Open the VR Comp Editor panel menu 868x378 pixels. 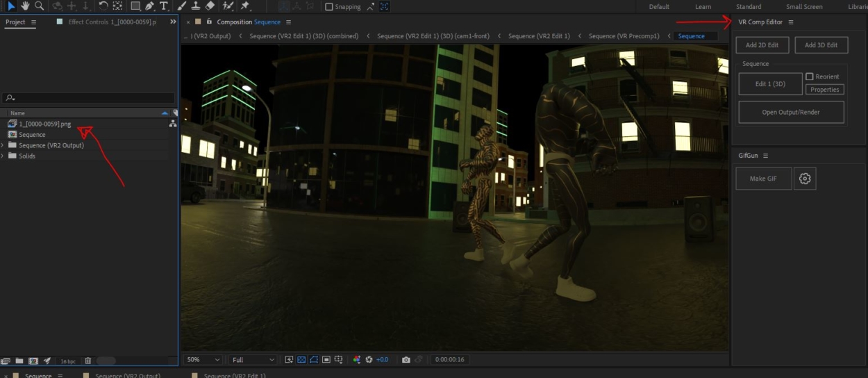tap(790, 22)
